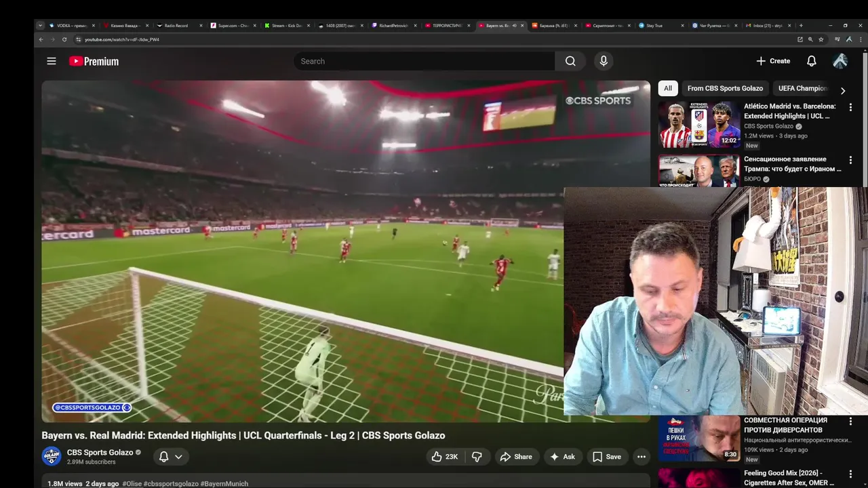Select the All filter chip
The height and width of the screenshot is (488, 868).
[668, 88]
